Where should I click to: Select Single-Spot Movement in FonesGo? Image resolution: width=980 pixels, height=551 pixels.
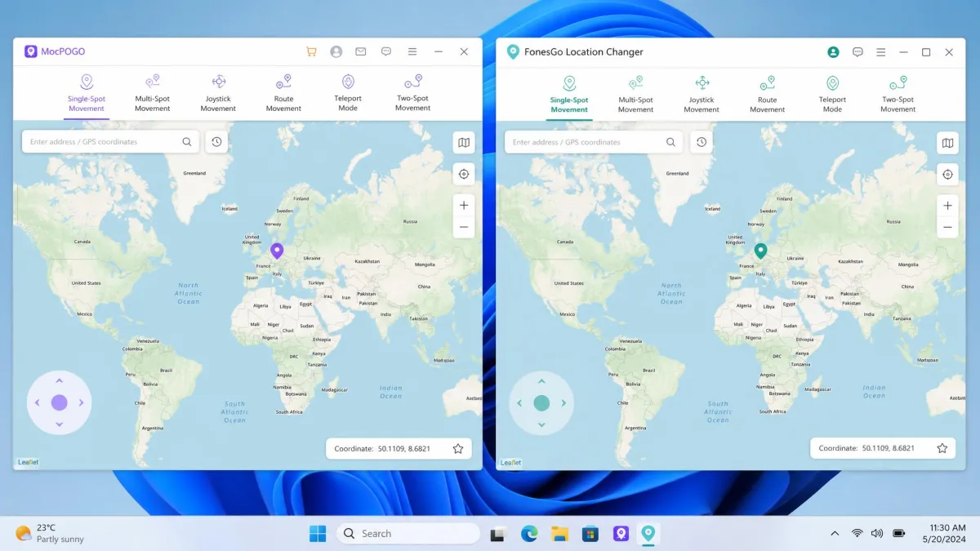pos(569,94)
